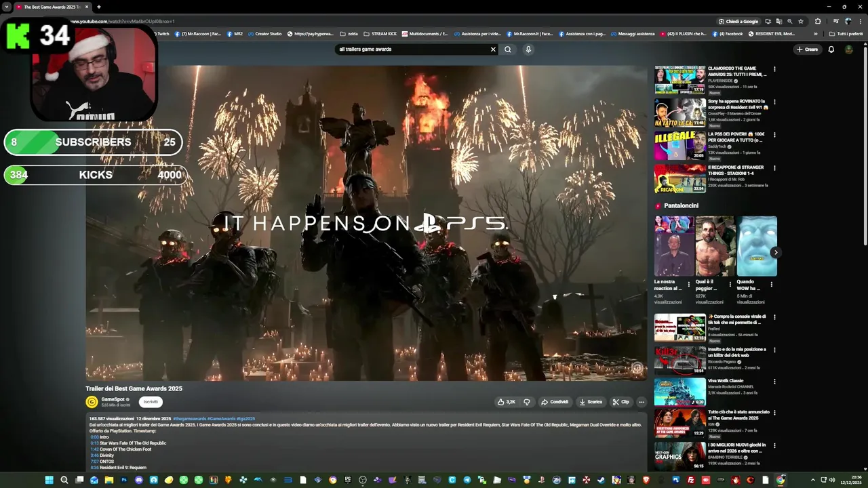Open options for 'Qual è il peggior' short
The width and height of the screenshot is (868, 488).
click(730, 285)
